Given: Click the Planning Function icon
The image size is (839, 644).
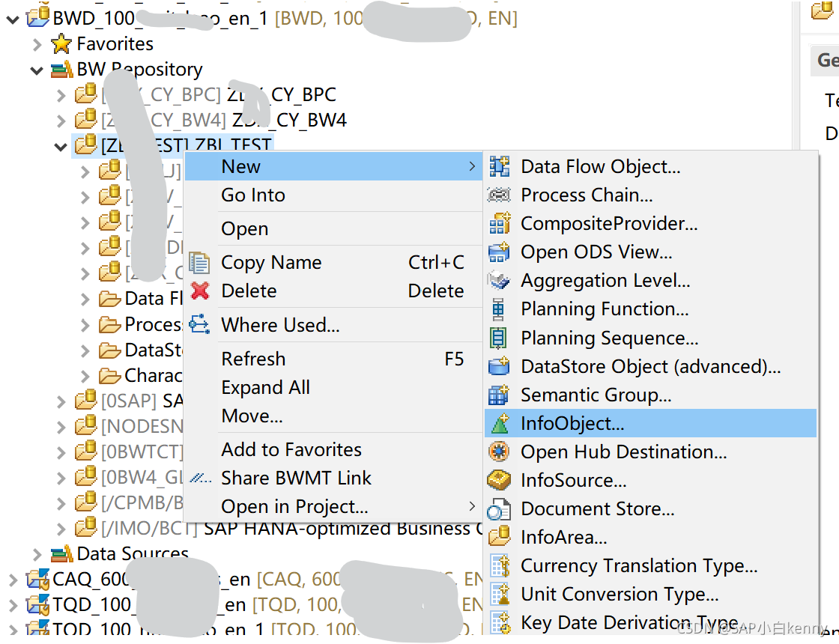Looking at the screenshot, I should pos(498,309).
